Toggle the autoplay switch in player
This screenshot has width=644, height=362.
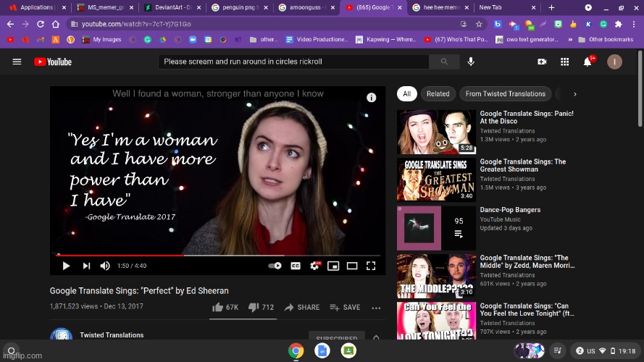point(275,266)
